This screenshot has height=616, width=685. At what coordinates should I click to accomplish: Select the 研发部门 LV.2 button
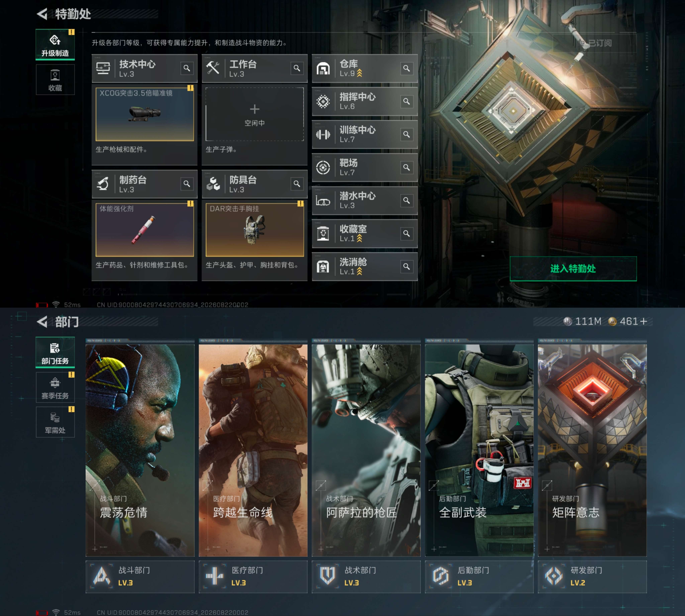coord(592,577)
